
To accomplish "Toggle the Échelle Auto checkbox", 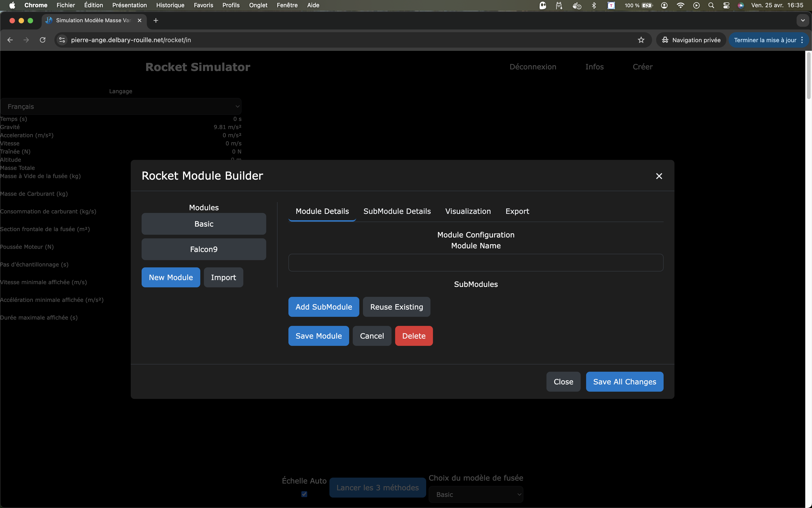I will tap(304, 494).
